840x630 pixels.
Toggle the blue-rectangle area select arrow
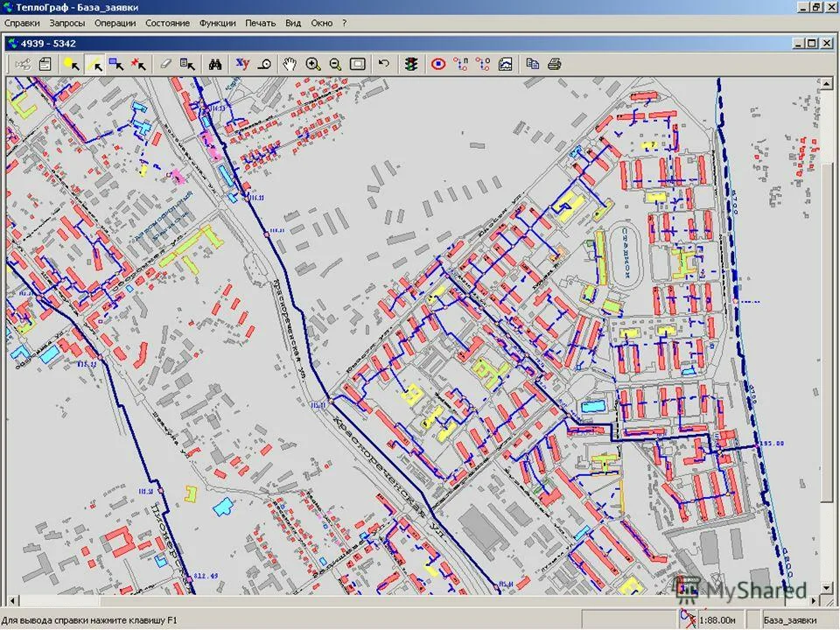[x=116, y=64]
